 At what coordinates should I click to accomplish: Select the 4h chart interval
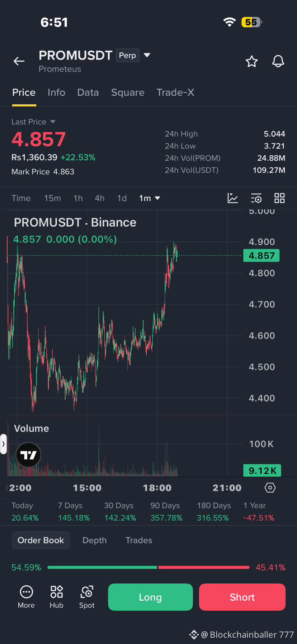pyautogui.click(x=100, y=198)
